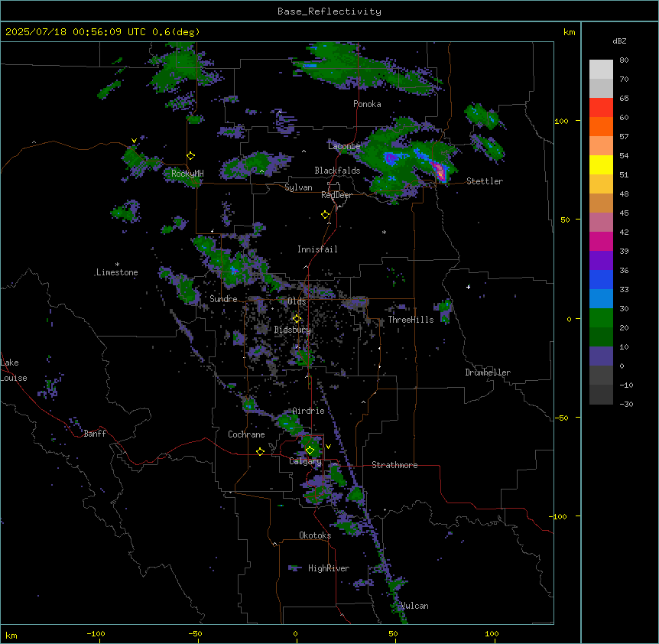Pick the bright green swatch in dBZ legend

601,318
